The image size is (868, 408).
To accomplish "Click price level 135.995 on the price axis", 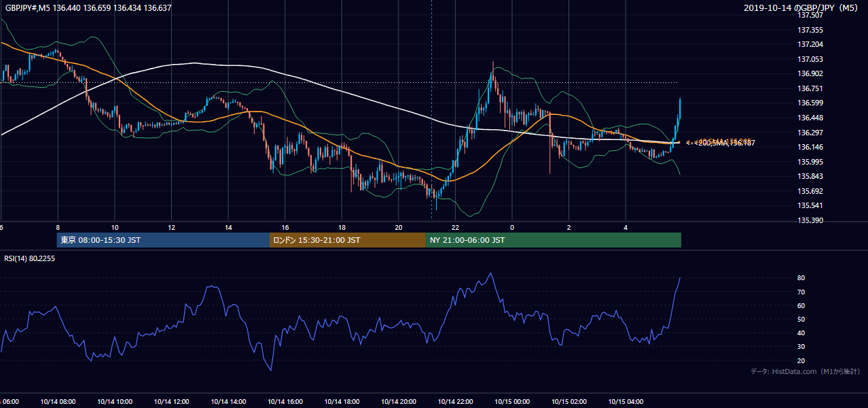I will coord(811,162).
